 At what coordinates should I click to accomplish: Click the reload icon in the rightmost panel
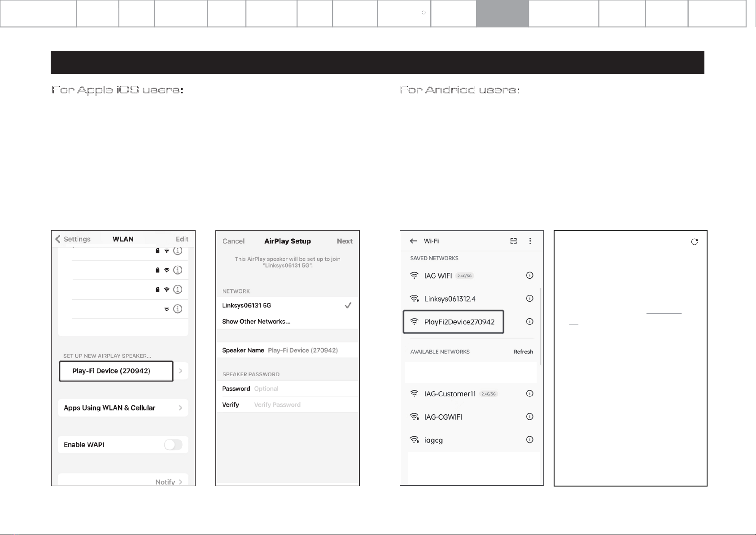tap(695, 242)
